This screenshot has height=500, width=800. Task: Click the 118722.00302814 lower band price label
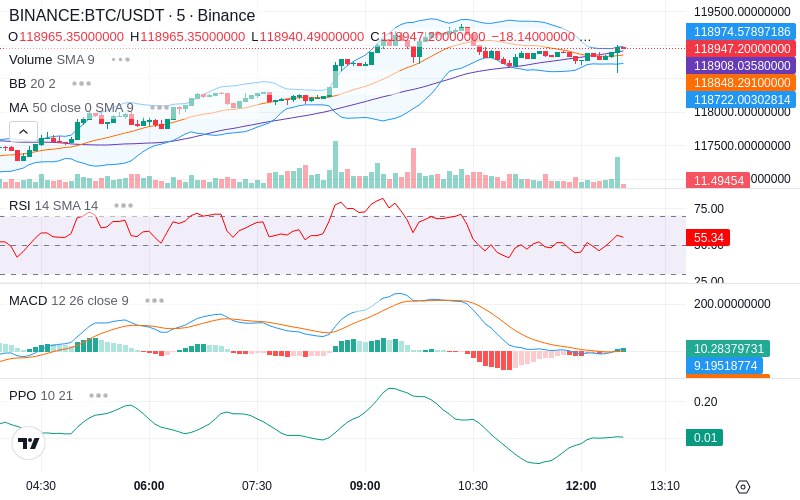coord(741,99)
